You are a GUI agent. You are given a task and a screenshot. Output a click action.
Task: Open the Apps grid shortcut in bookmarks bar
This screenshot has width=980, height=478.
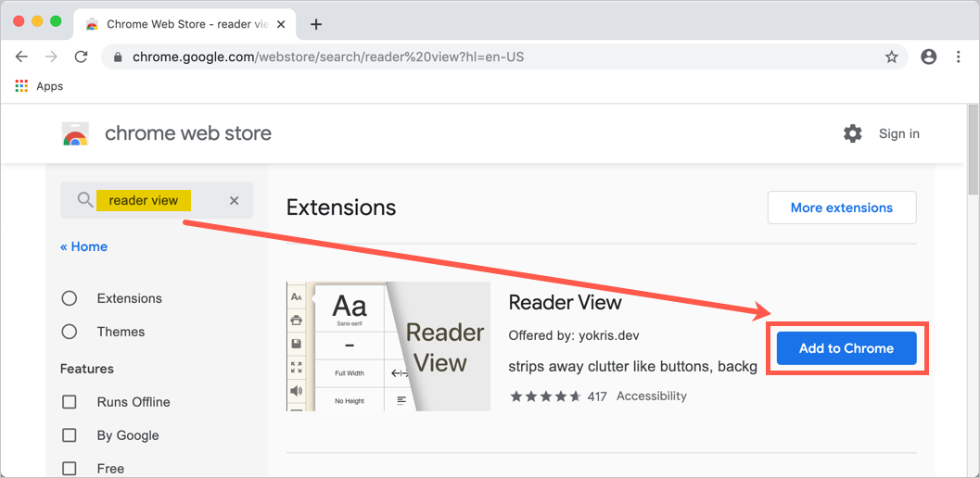pos(22,86)
